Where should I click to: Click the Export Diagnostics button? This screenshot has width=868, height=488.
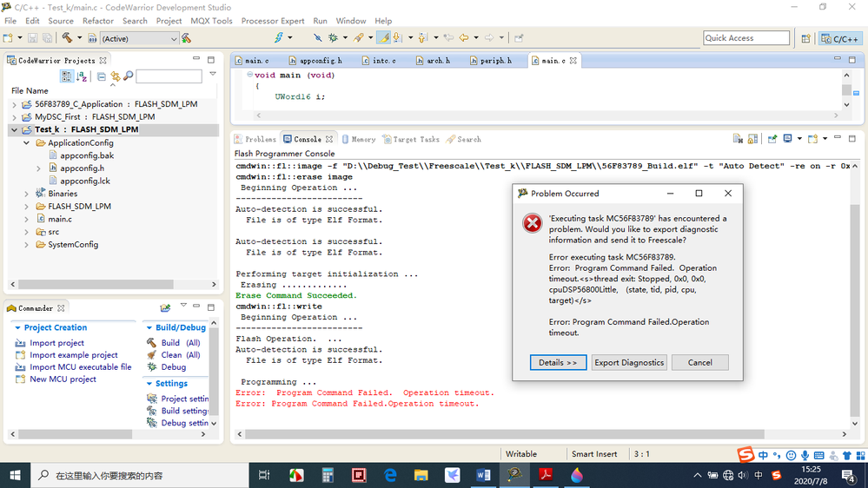(629, 362)
